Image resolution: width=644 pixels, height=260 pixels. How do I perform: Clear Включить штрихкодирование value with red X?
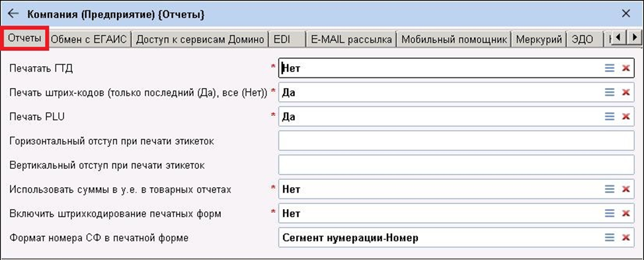[626, 213]
